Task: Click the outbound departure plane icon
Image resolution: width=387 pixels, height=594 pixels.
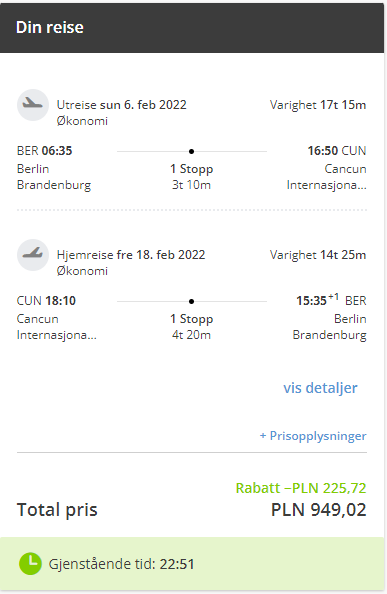Action: [33, 105]
